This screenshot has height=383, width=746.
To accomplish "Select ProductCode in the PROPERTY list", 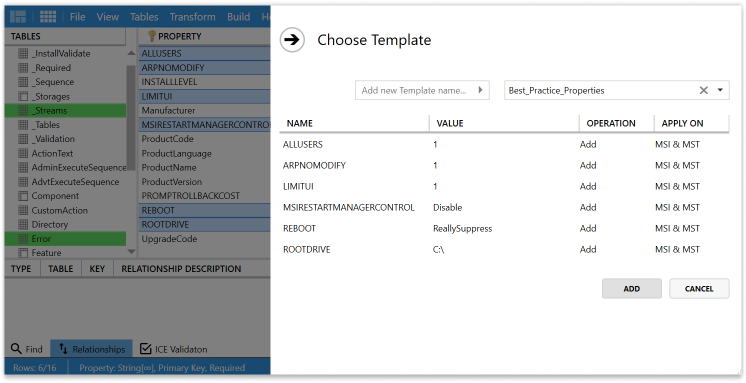I will click(205, 139).
